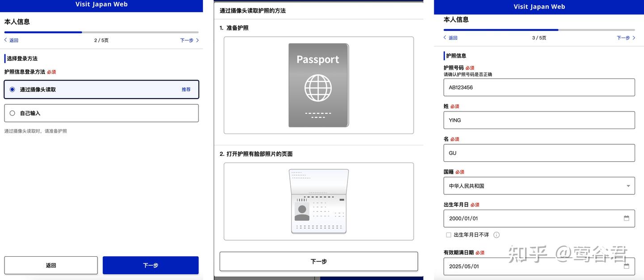This screenshot has height=280, width=644.
Task: Click the surname field showing YING
Action: coord(539,120)
